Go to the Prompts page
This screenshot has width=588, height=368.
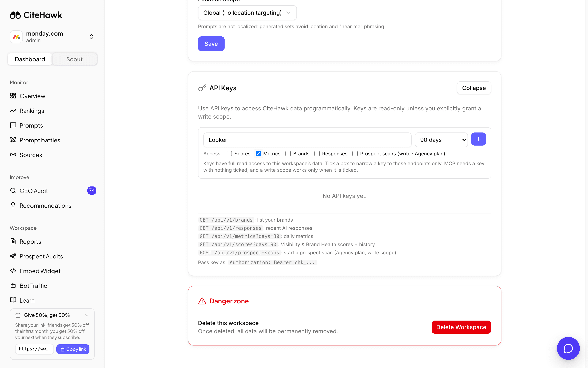point(52,125)
